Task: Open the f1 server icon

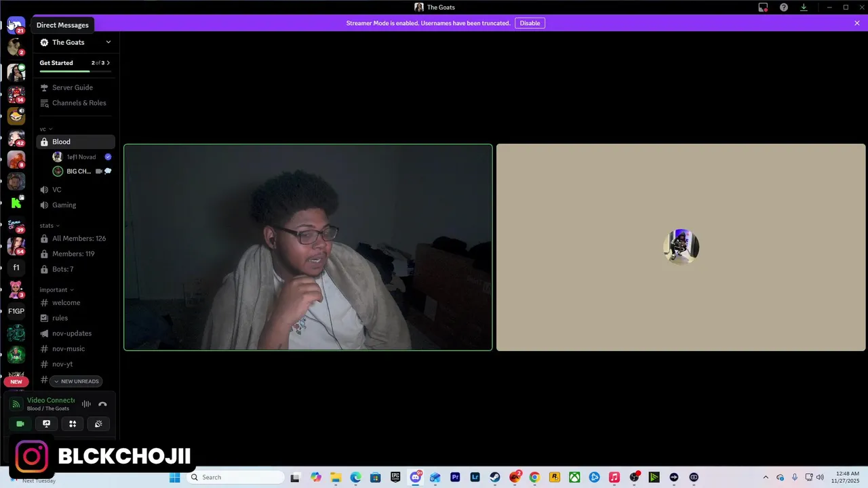Action: (16, 268)
